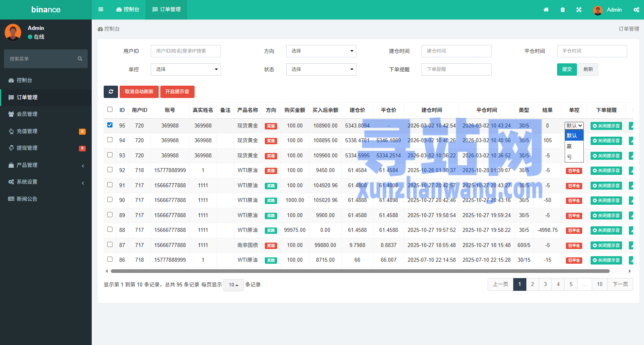Open the 状态 dropdown filter
The image size is (644, 345).
(x=321, y=69)
